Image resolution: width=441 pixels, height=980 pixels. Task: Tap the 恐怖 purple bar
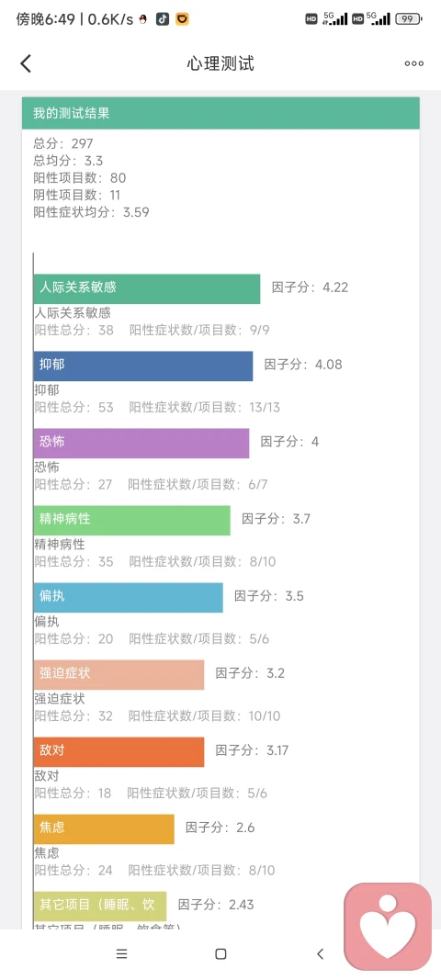tap(141, 443)
